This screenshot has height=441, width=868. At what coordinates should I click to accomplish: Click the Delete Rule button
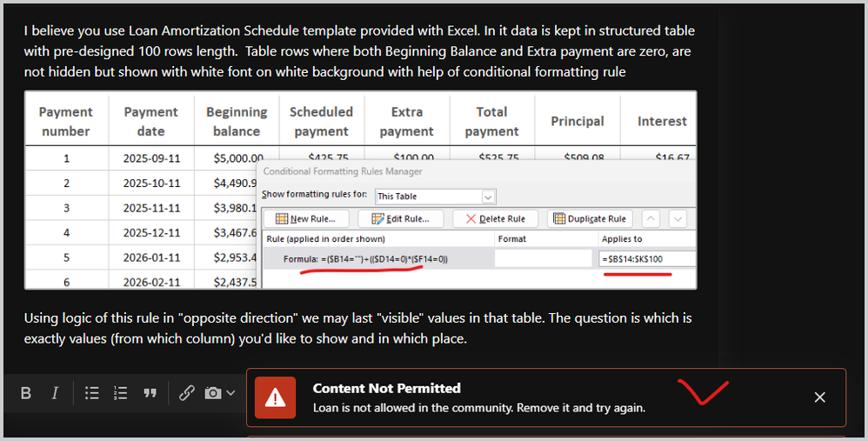tap(496, 218)
